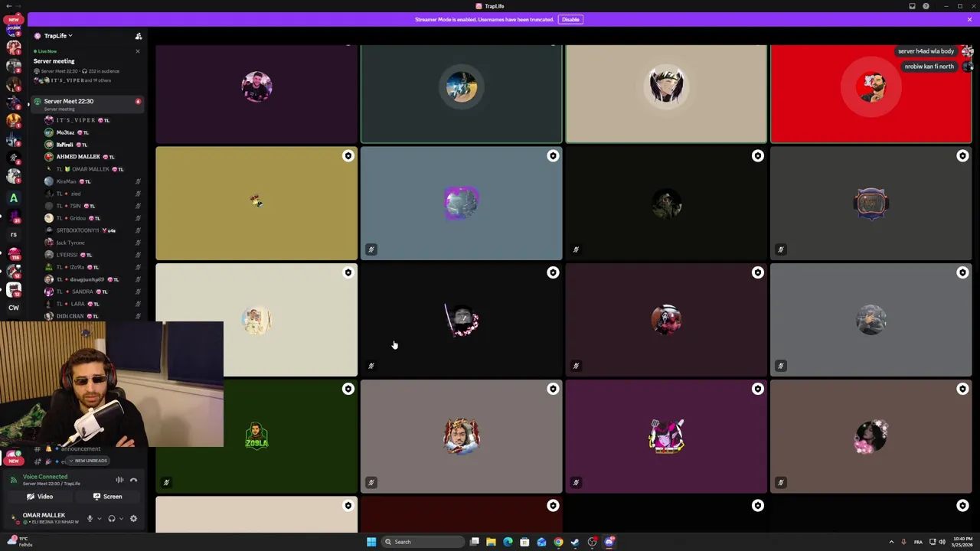Open the server icon with badge 116
This screenshot has height=551, width=980.
coord(14,253)
